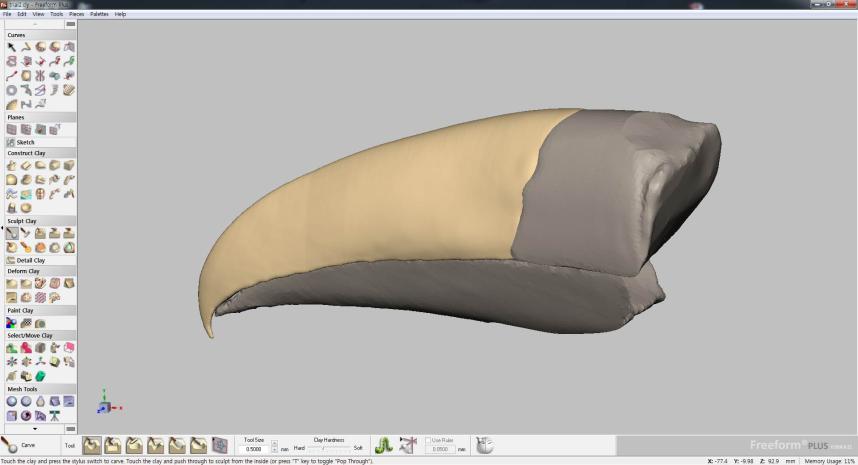Click the Sketch tool button
858x465 pixels.
point(25,142)
